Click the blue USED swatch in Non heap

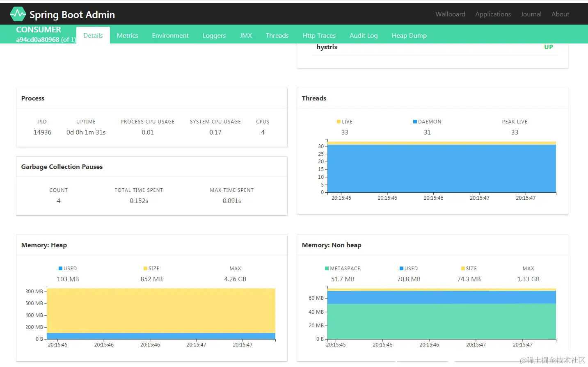401,269
